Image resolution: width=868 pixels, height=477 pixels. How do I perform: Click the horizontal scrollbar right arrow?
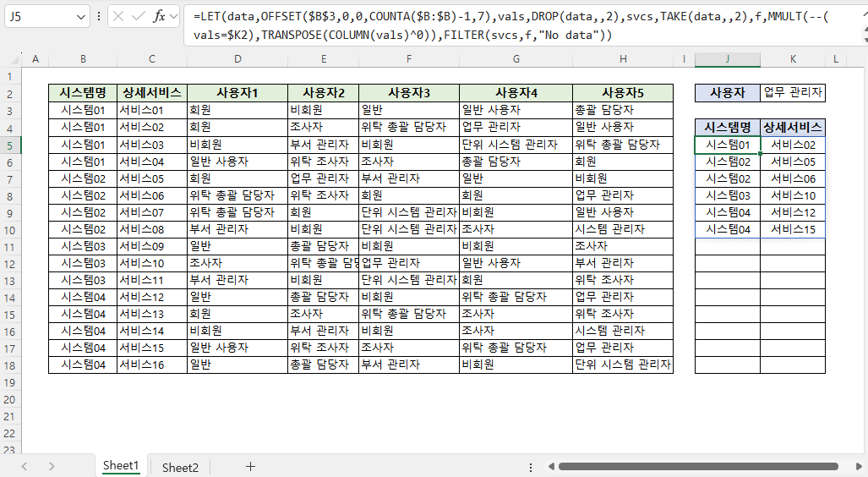tap(859, 466)
